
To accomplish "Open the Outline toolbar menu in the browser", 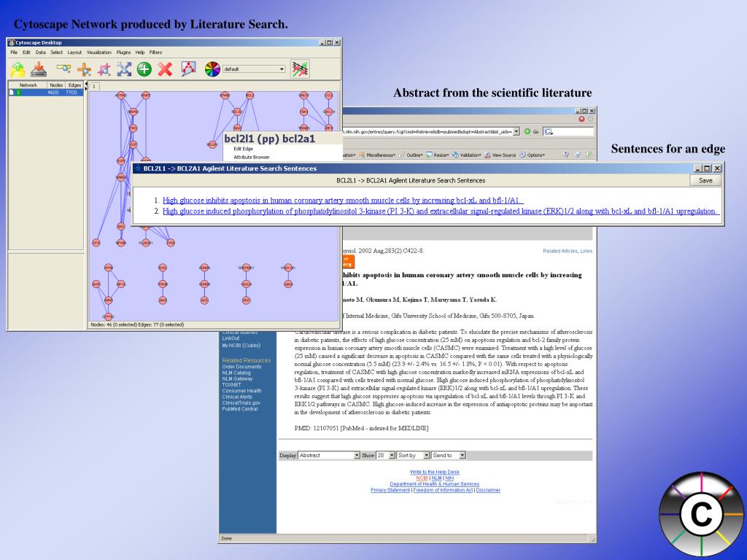I will [x=411, y=155].
